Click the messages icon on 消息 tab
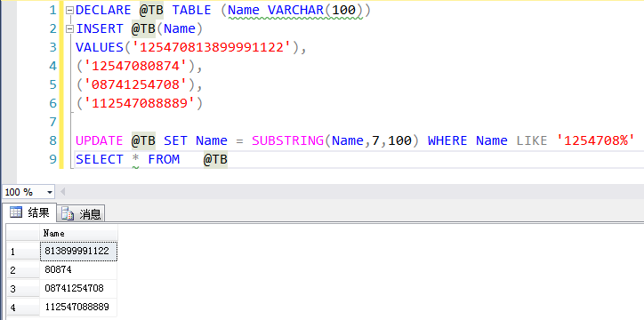Screen dimensions: 644x320 [x=68, y=213]
